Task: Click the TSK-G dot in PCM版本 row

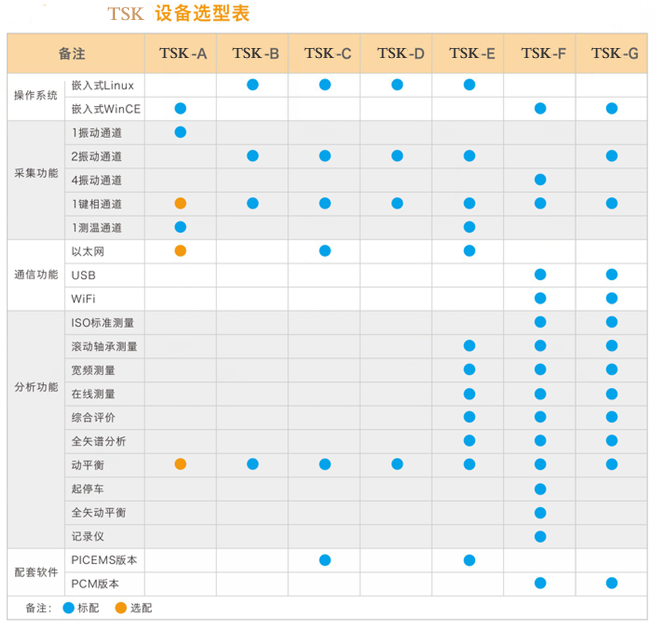Action: pos(611,583)
